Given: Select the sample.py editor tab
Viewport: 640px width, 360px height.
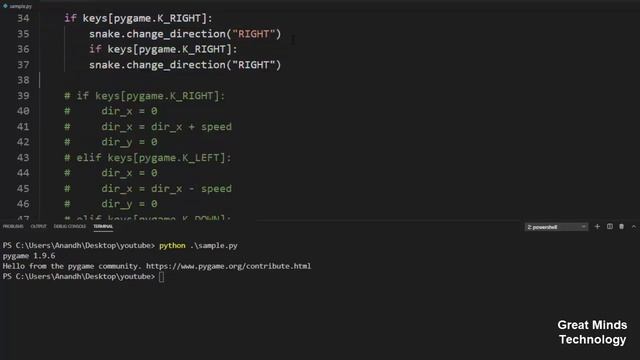Looking at the screenshot, I should pyautogui.click(x=18, y=6).
